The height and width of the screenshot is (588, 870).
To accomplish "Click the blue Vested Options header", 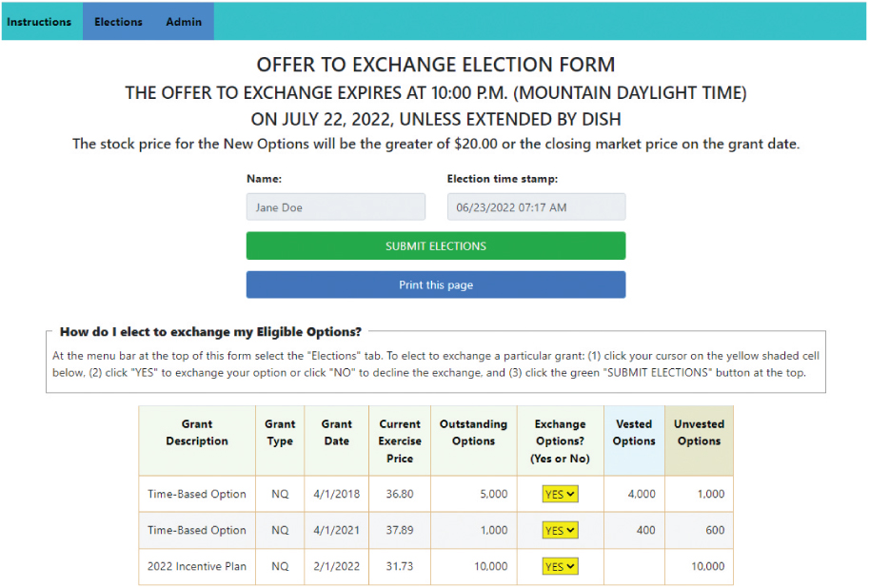I will pos(634,433).
